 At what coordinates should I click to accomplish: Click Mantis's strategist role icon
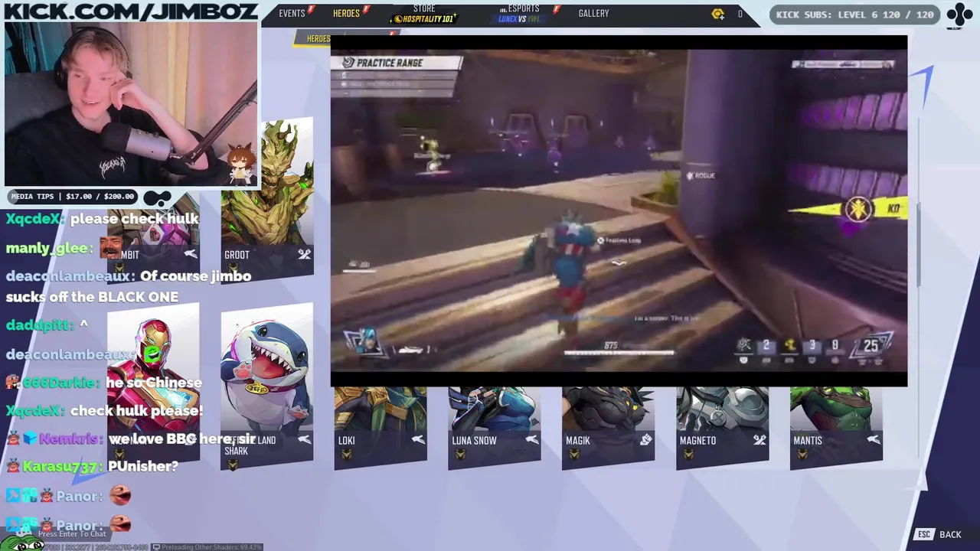click(x=874, y=440)
